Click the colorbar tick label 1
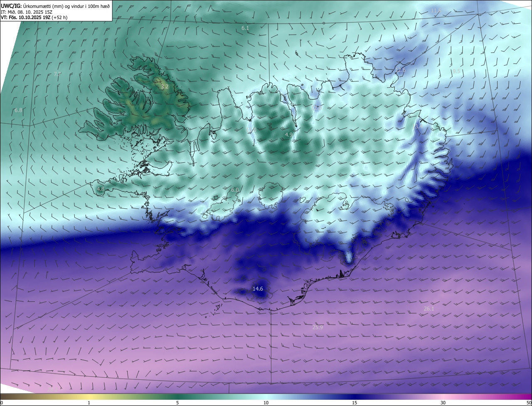The image size is (532, 406). pos(89,403)
